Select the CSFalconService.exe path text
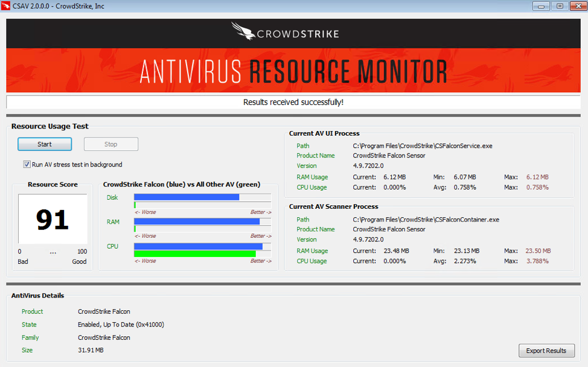This screenshot has height=367, width=588. click(x=423, y=146)
